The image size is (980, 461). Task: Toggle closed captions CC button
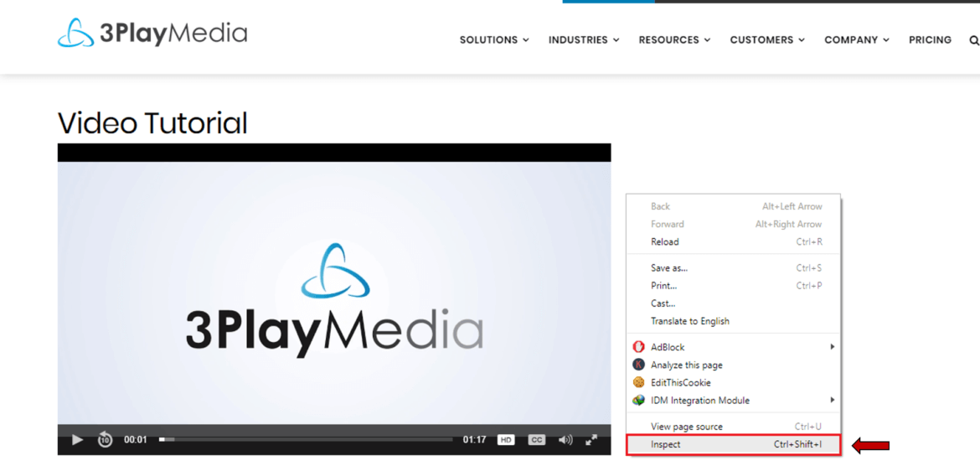536,440
